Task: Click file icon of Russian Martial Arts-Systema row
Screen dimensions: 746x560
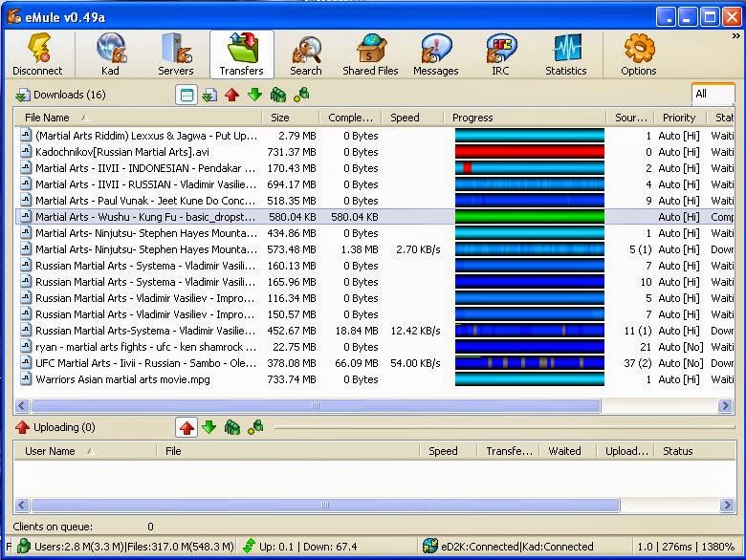Action: click(x=26, y=330)
